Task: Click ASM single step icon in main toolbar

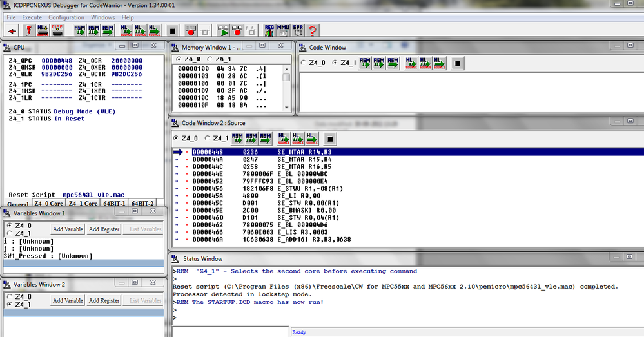Action: [80, 31]
